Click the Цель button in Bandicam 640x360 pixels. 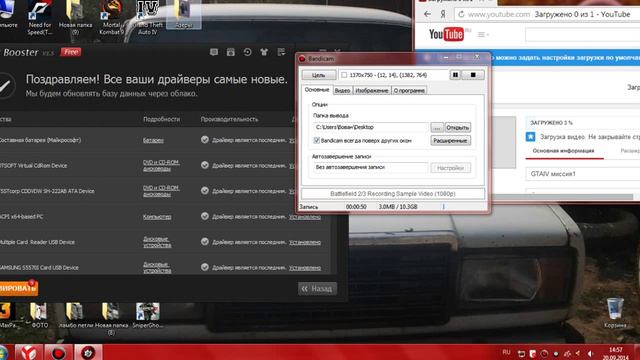tap(319, 75)
